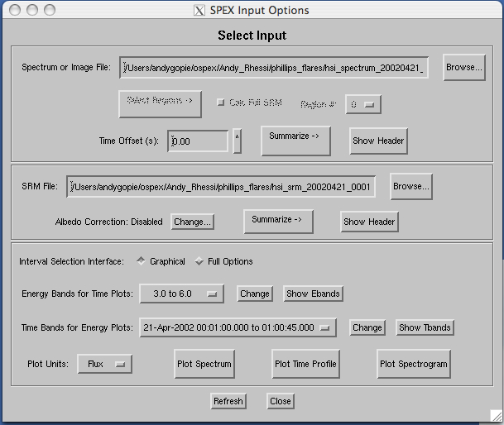Viewport: 504px width, 425px height.
Task: Expand the Time Bands for Energy Plots dropdown
Action: click(238, 327)
